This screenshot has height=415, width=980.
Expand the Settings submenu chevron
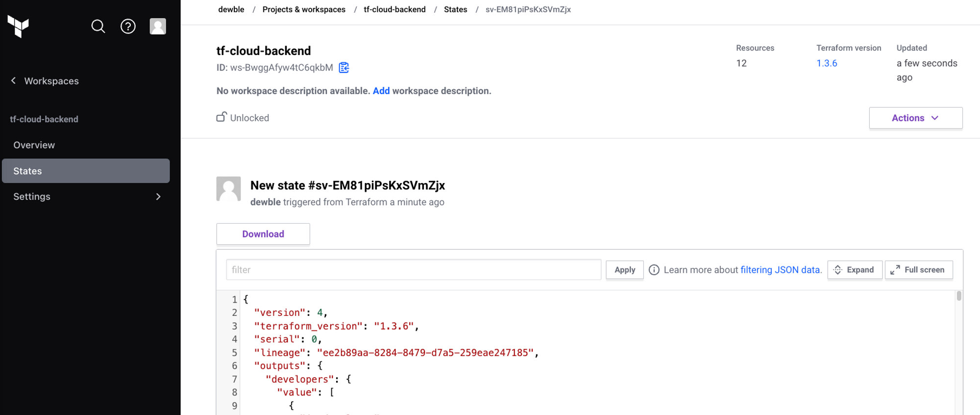[x=158, y=196]
